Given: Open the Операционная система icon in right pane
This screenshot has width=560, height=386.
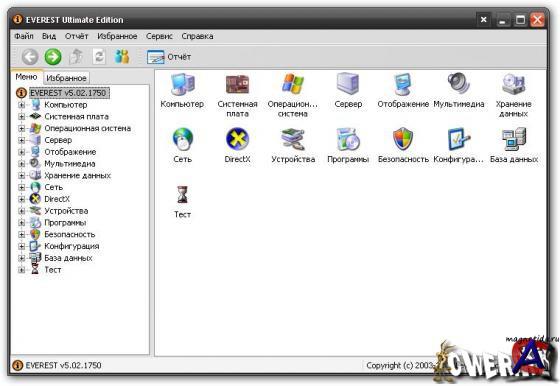Looking at the screenshot, I should pyautogui.click(x=292, y=84).
